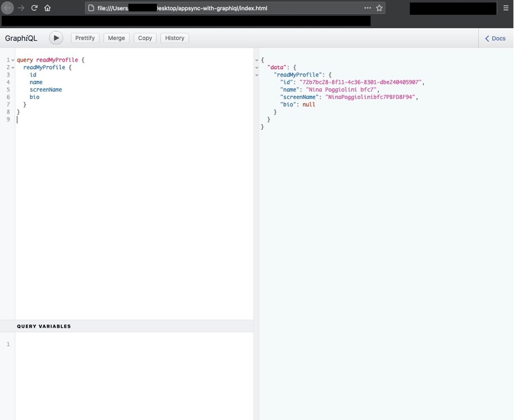The width and height of the screenshot is (514, 420).
Task: Open the browser hamburger menu
Action: 506,8
